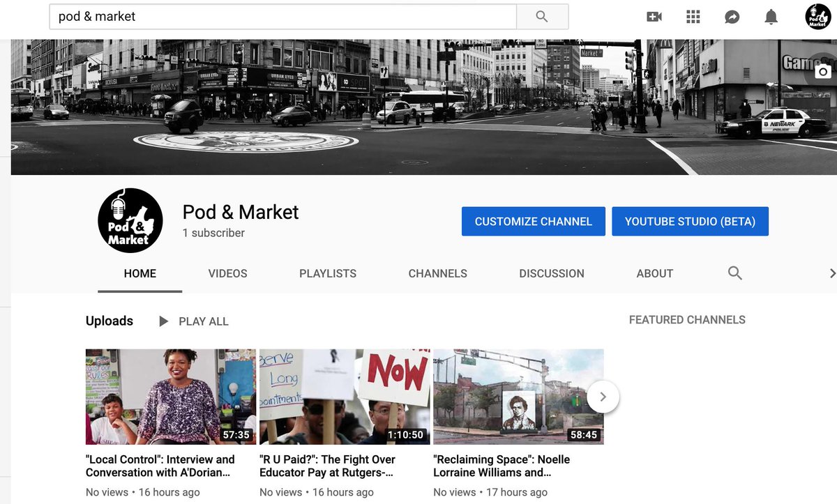Screen dimensions: 837x504
Task: Click the 57:35 duration badge
Action: [236, 434]
